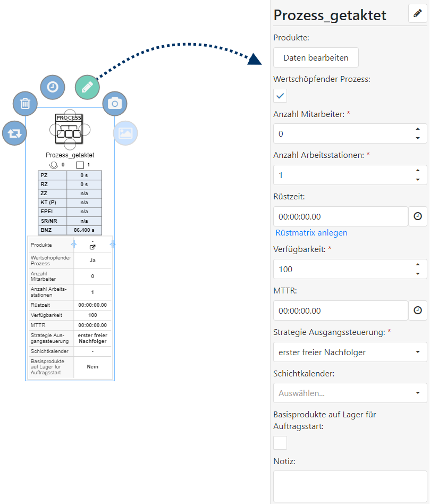Uncheck Wertschöpfender Prozess checkbox
Image resolution: width=430 pixels, height=504 pixels.
[x=280, y=96]
